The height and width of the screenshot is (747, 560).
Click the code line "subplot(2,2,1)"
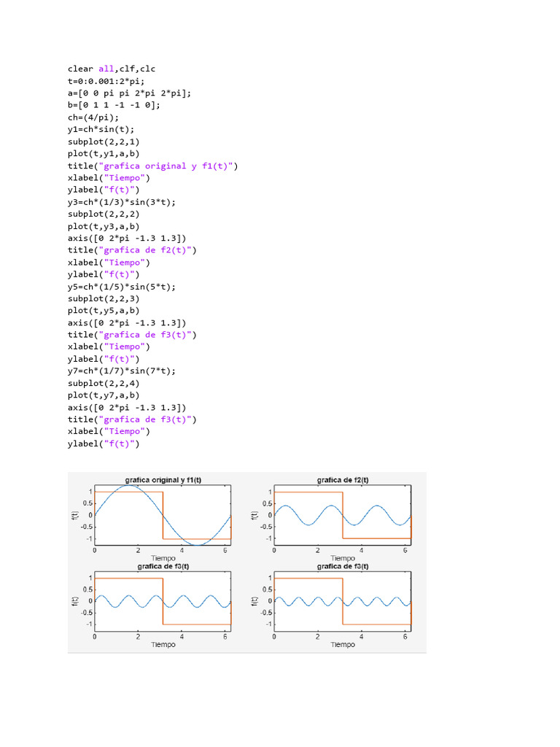(x=104, y=142)
